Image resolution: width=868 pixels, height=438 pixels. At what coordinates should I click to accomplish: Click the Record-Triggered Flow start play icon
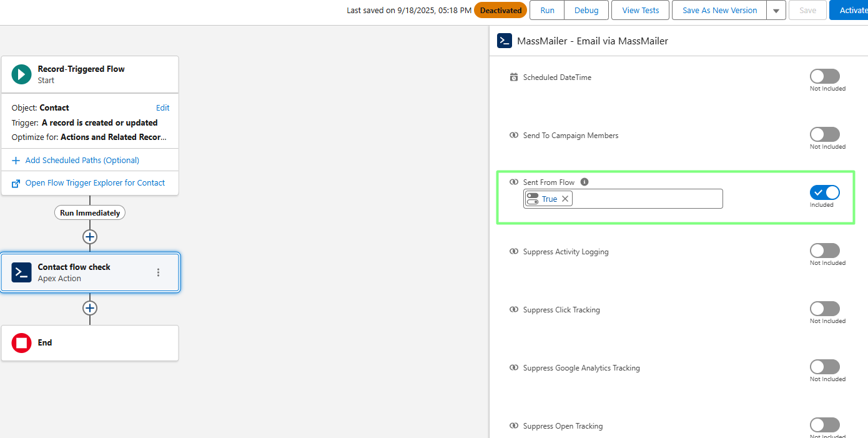pos(22,74)
